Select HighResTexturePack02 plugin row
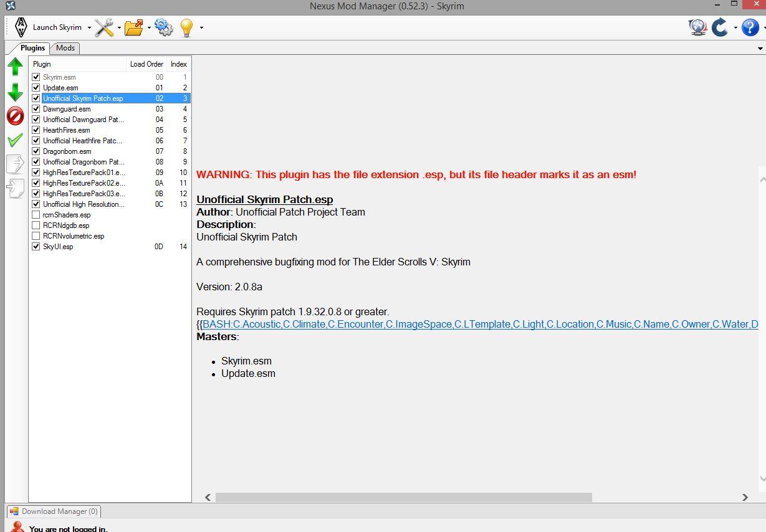This screenshot has width=766, height=532. click(110, 183)
